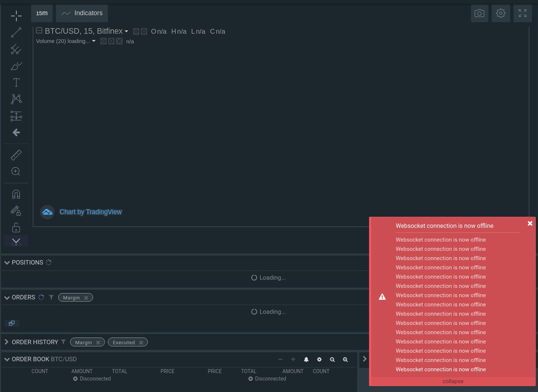
Task: Open the BTC/USD, 15, Bitfinex dropdown
Action: (x=126, y=31)
